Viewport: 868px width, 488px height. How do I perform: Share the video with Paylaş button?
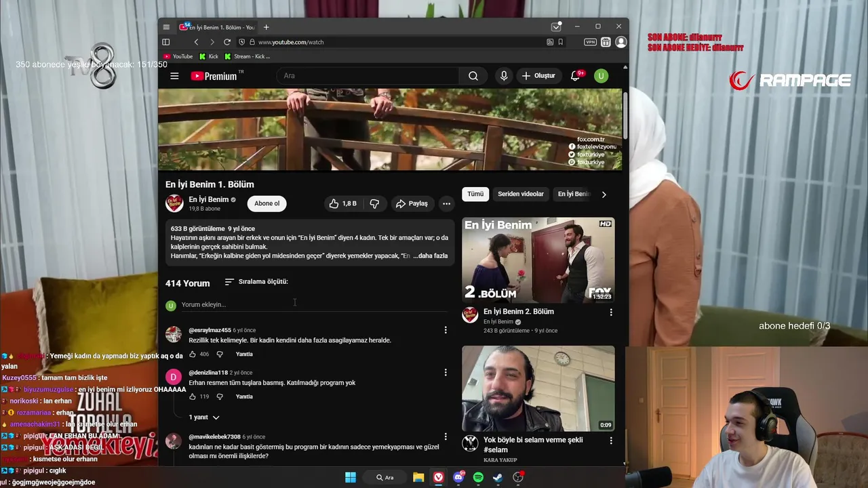point(412,203)
